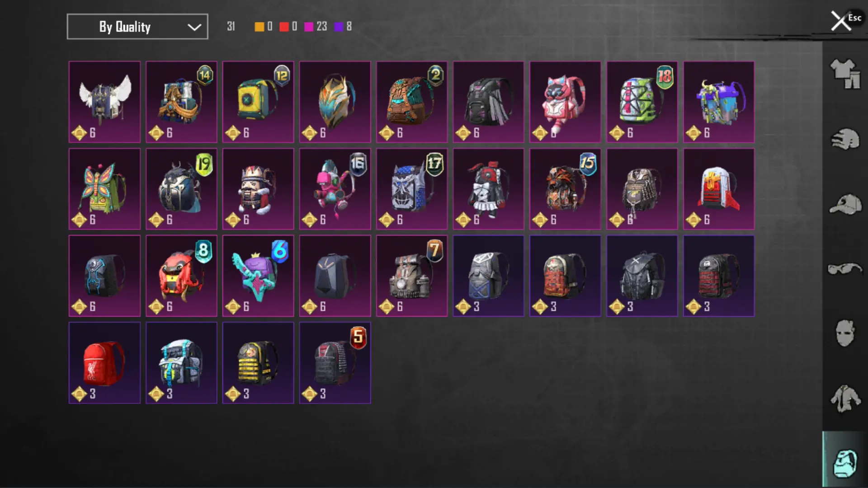Open the outfit sets category icon
This screenshot has height=488, width=868.
pyautogui.click(x=845, y=74)
